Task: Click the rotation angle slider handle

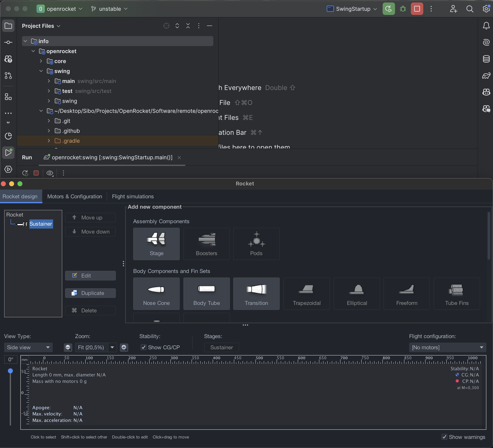Action: [x=10, y=371]
